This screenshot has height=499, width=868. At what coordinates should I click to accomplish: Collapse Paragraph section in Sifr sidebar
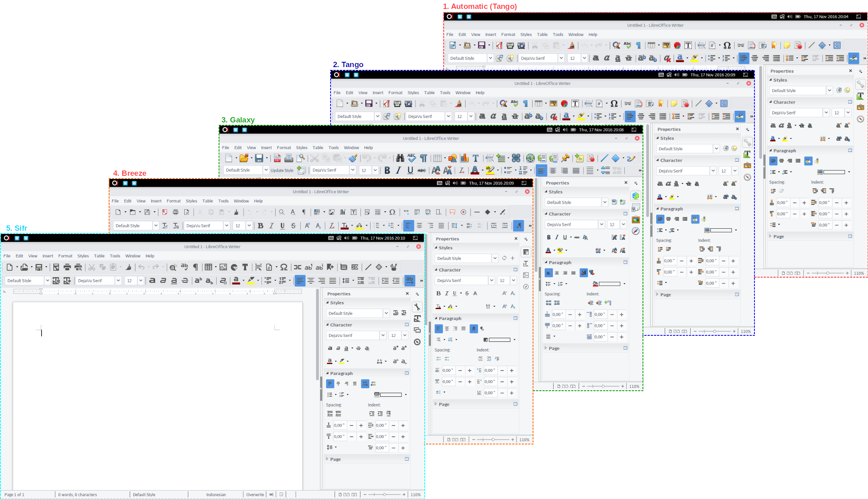coord(327,373)
